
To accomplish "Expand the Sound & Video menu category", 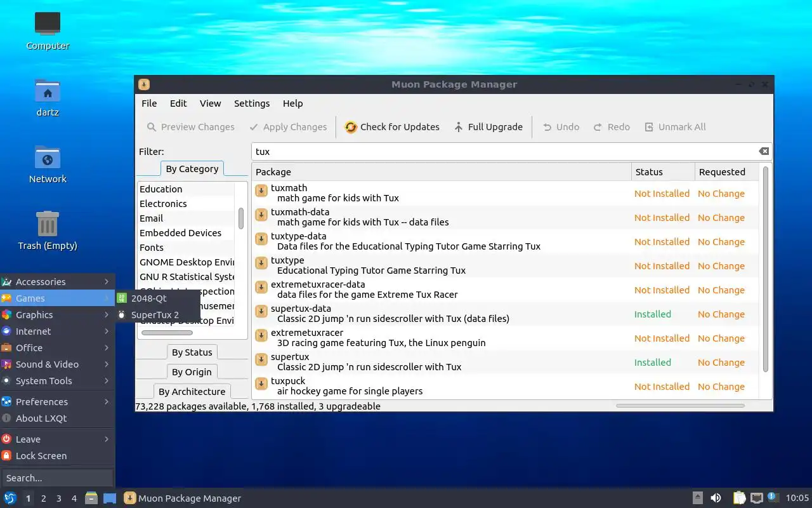I will [x=57, y=364].
